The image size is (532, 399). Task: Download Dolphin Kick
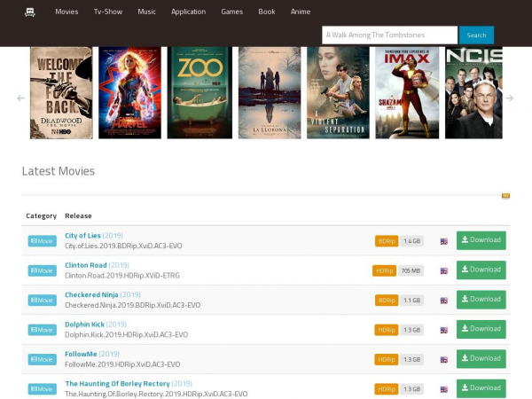pos(481,329)
